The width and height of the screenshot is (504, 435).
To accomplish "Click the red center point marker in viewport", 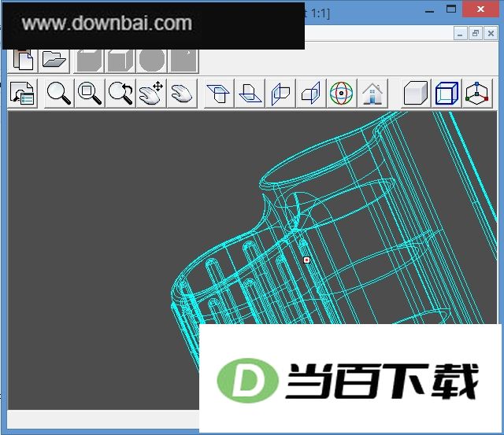I will point(306,260).
